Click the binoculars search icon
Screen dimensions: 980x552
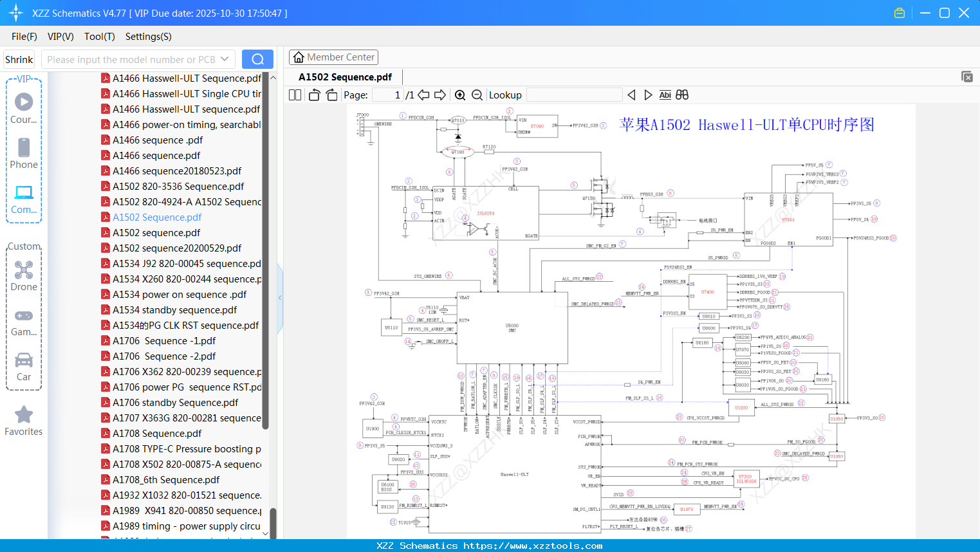[x=682, y=95]
